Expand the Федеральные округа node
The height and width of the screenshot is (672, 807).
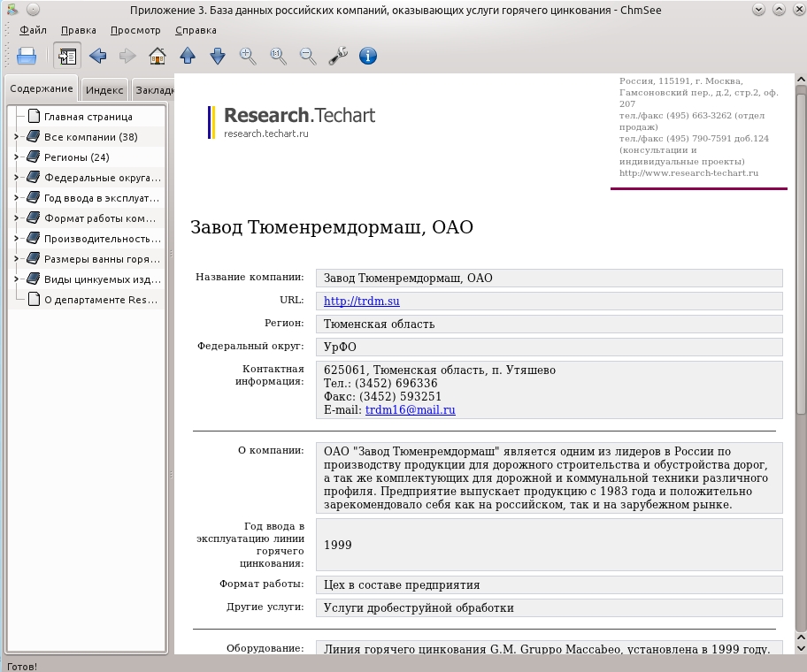point(16,178)
